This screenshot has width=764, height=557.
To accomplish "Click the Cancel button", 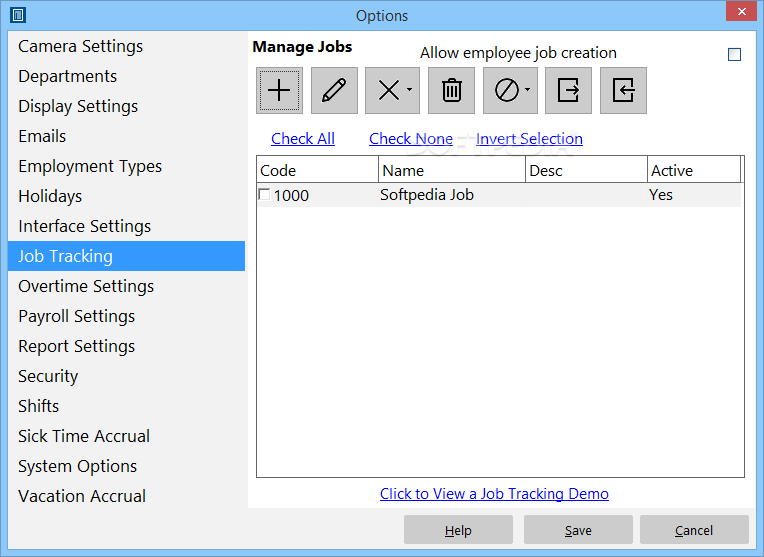I will point(694,530).
